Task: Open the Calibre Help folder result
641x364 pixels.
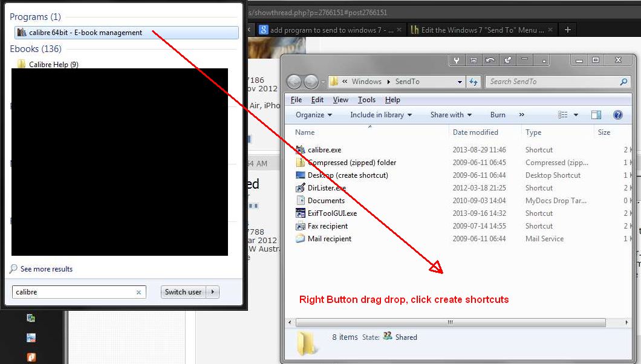Action: (48, 64)
